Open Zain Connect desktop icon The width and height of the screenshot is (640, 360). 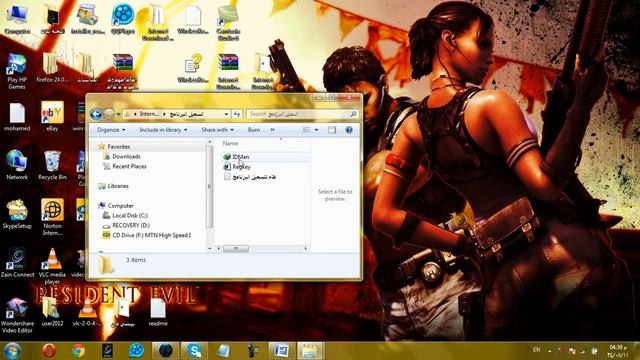[17, 262]
